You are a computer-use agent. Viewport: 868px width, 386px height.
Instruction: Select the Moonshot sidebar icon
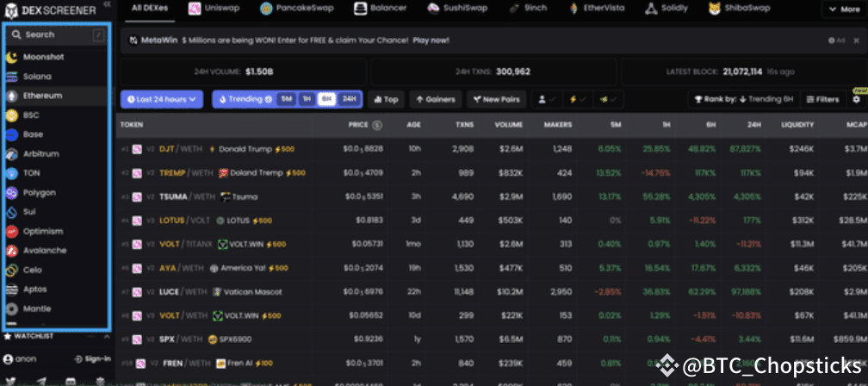tap(12, 57)
